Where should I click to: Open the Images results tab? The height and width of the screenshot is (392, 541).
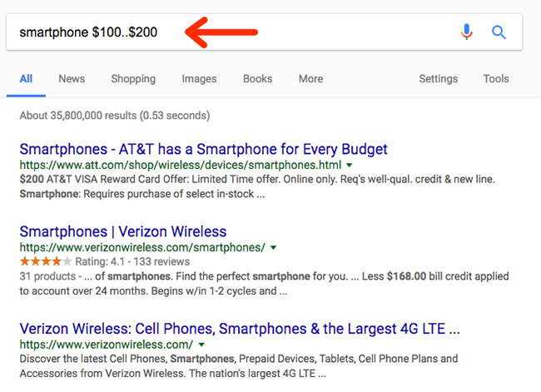tap(199, 79)
